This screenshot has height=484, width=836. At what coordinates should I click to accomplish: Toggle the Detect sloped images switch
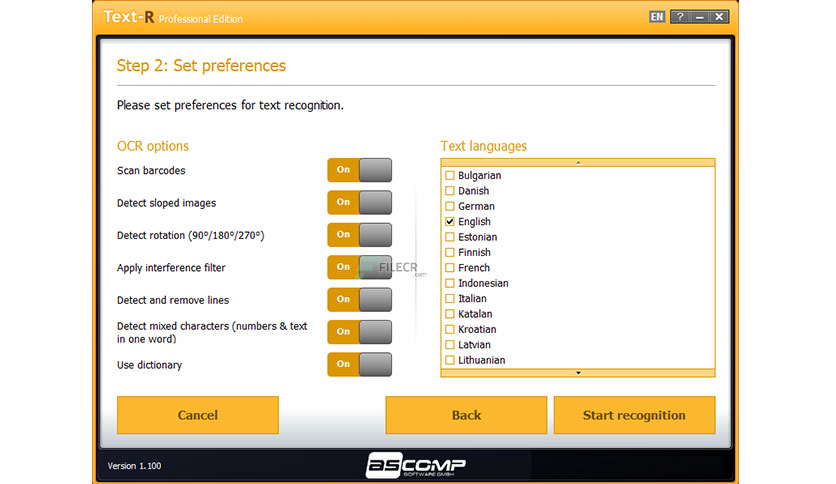tap(359, 203)
